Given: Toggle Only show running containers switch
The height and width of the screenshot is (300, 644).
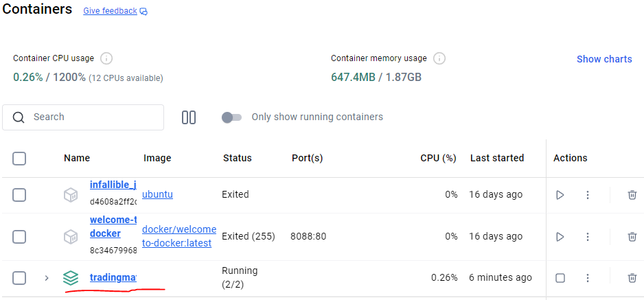Looking at the screenshot, I should [231, 117].
